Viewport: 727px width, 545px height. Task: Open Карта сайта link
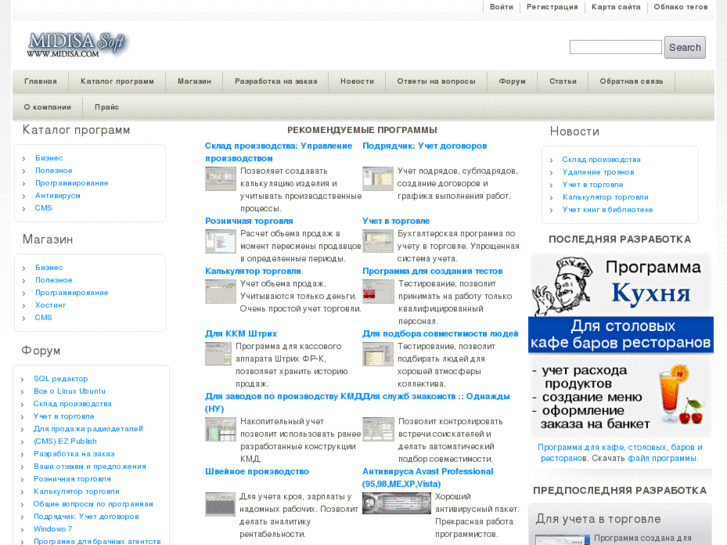click(615, 7)
